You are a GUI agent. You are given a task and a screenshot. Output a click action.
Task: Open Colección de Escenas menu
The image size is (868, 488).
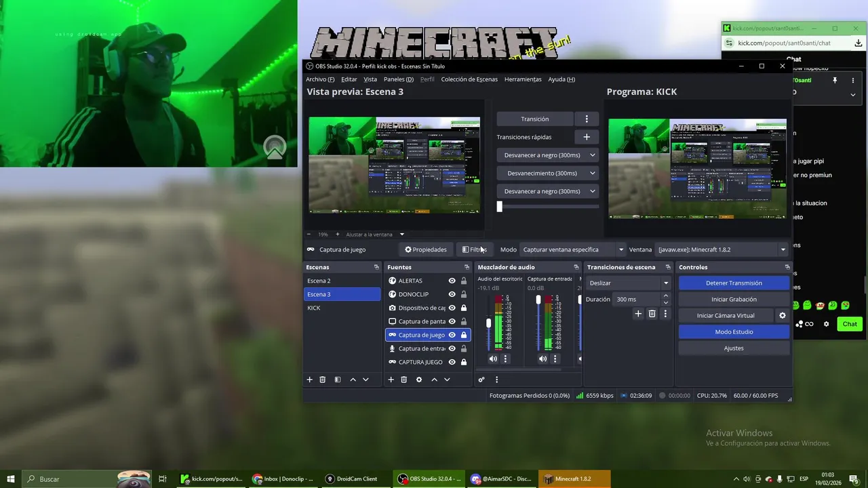[x=469, y=79]
